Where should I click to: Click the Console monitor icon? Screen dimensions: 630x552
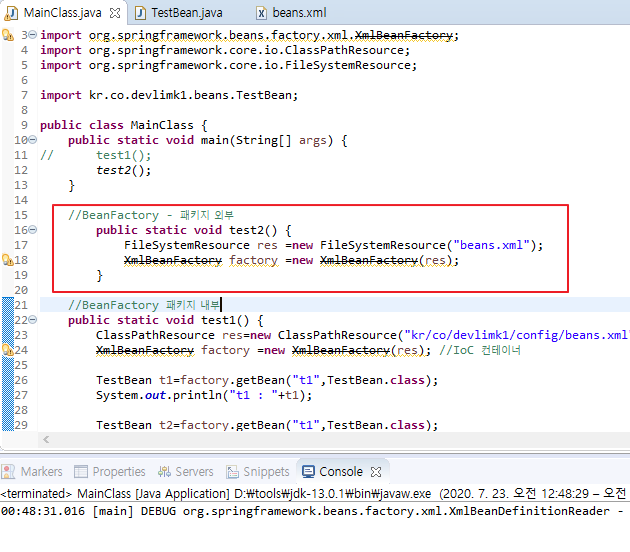pyautogui.click(x=308, y=472)
